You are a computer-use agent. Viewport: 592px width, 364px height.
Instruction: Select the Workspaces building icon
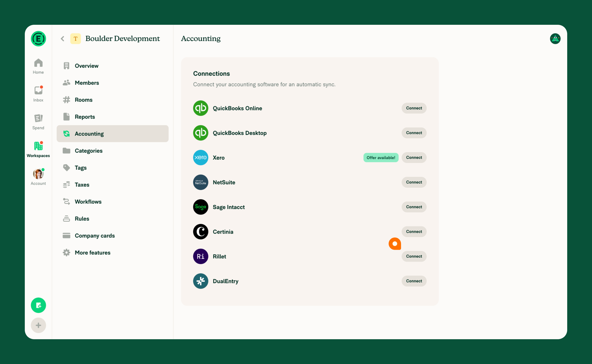coord(38,146)
